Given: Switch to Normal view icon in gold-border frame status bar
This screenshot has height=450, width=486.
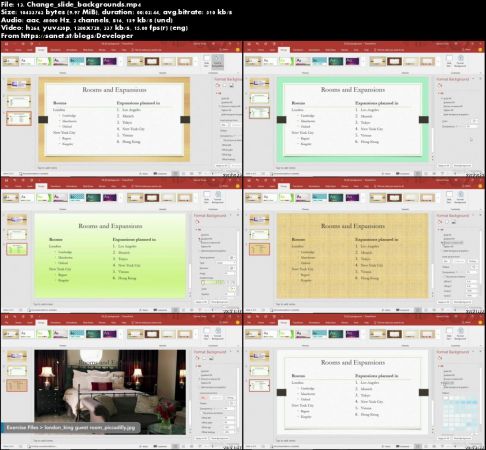Looking at the screenshot, I should click(175, 174).
